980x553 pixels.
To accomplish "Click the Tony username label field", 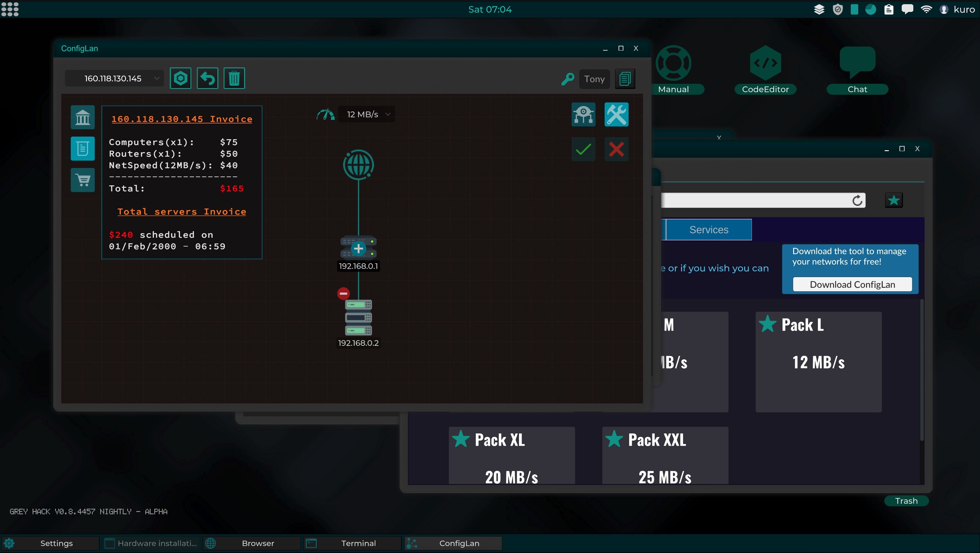I will 595,79.
